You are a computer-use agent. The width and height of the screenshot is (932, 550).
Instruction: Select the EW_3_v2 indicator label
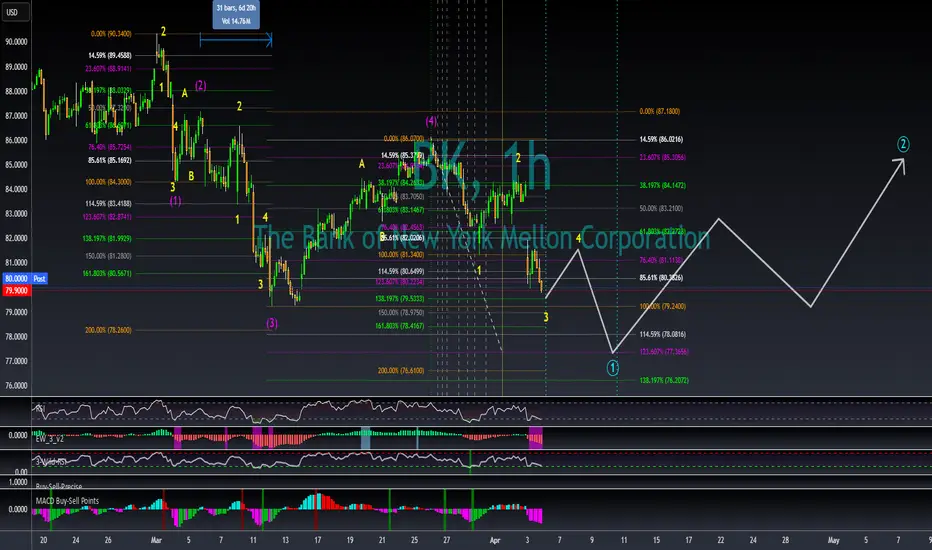pyautogui.click(x=49, y=439)
